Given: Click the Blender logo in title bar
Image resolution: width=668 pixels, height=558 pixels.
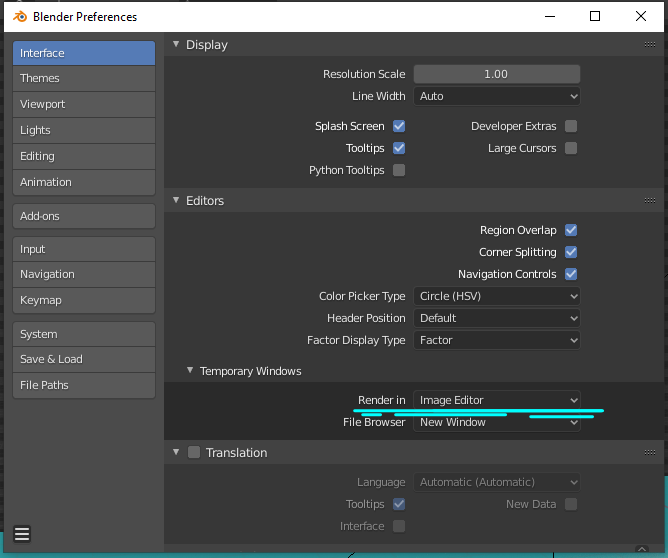Looking at the screenshot, I should tap(20, 17).
